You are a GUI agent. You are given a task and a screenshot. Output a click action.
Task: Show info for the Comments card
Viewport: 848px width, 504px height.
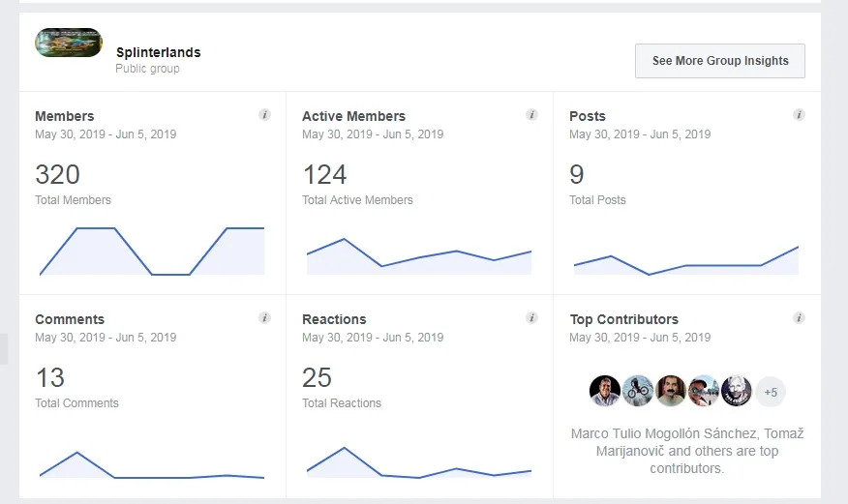click(264, 318)
